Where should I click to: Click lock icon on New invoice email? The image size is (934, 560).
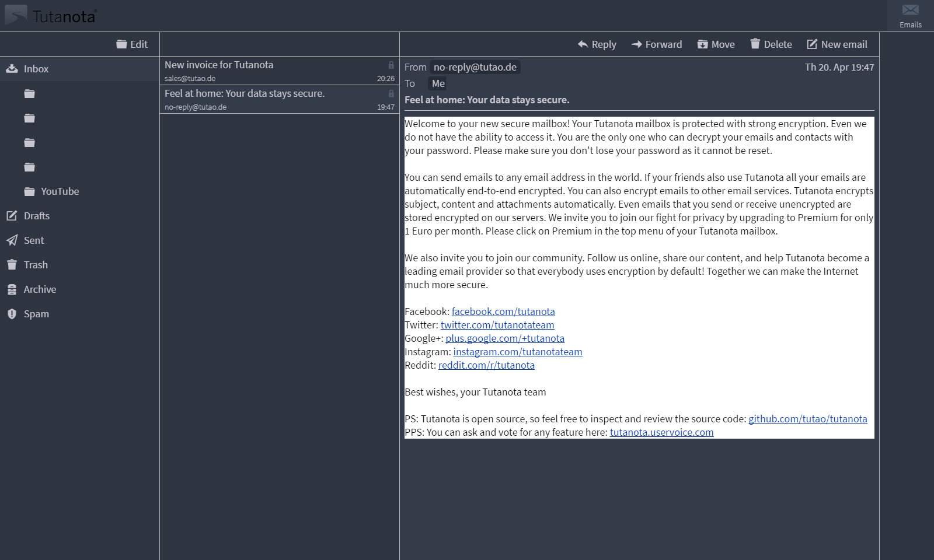click(x=391, y=65)
